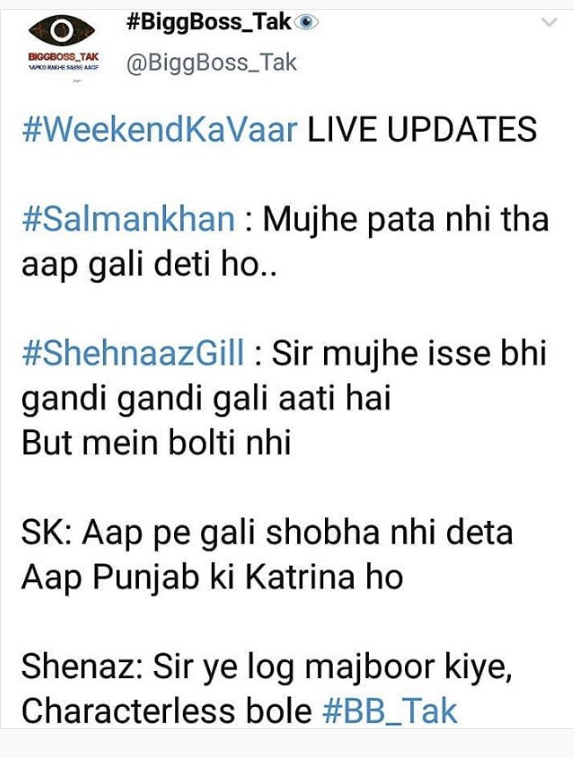This screenshot has width=574, height=758.
Task: Click the 'aap gali deti ho..' line
Action: click(149, 265)
